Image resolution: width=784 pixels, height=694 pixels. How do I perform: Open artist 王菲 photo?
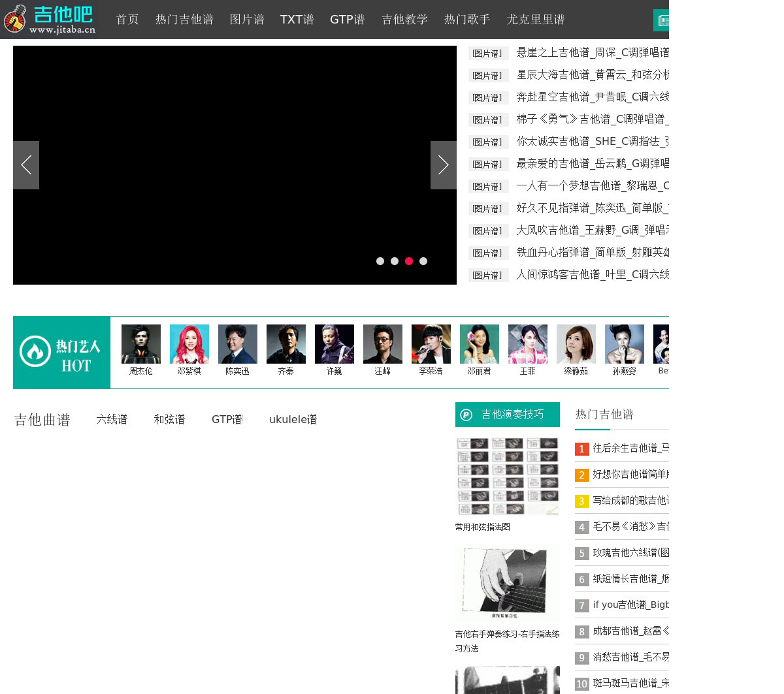pyautogui.click(x=528, y=344)
